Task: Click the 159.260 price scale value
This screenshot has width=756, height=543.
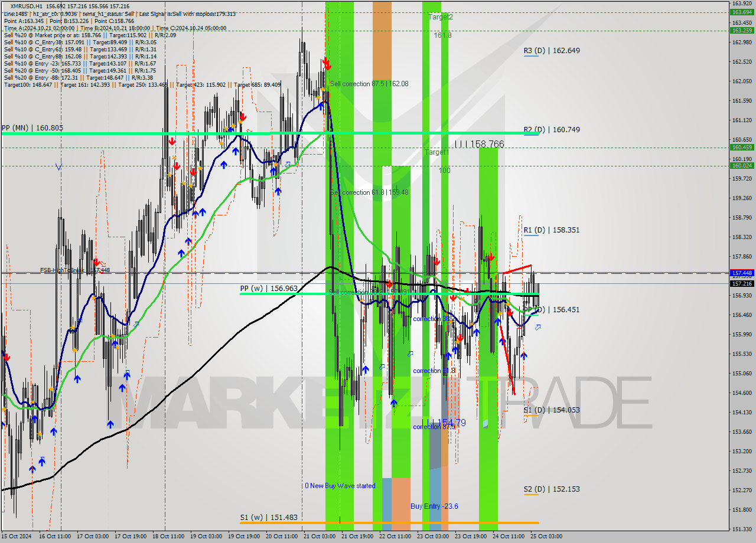Action: click(742, 198)
